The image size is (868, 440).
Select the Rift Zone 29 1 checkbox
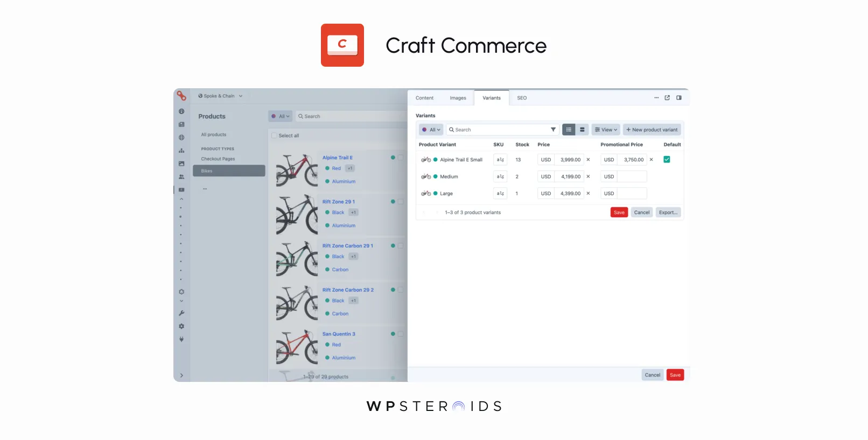[x=400, y=202]
